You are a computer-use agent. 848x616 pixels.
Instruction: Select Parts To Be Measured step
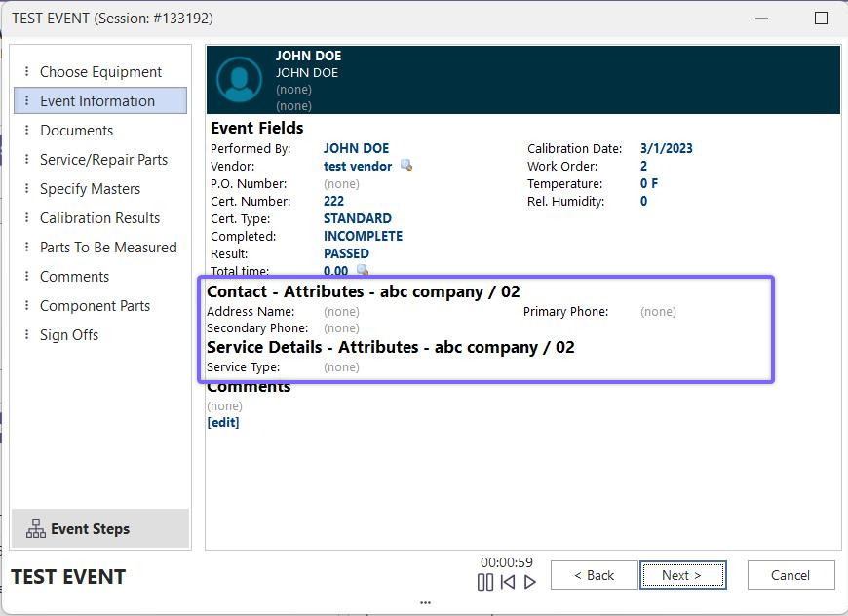[x=108, y=248]
